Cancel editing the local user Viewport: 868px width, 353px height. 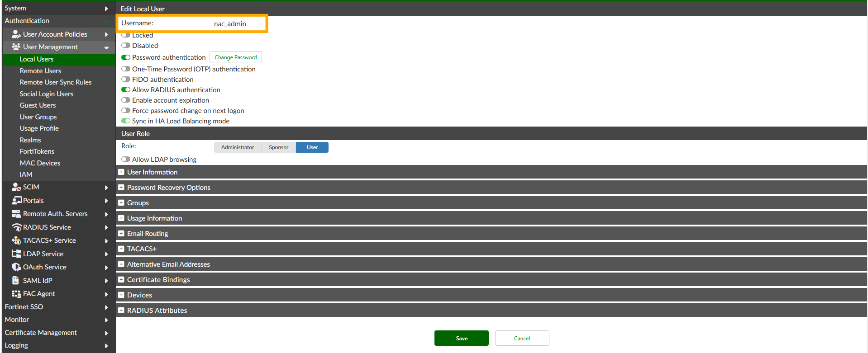pyautogui.click(x=522, y=338)
